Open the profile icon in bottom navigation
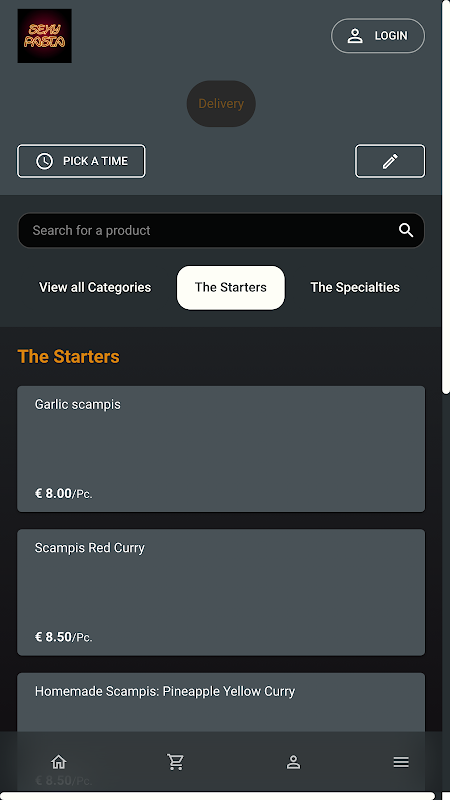450x800 pixels. click(293, 762)
